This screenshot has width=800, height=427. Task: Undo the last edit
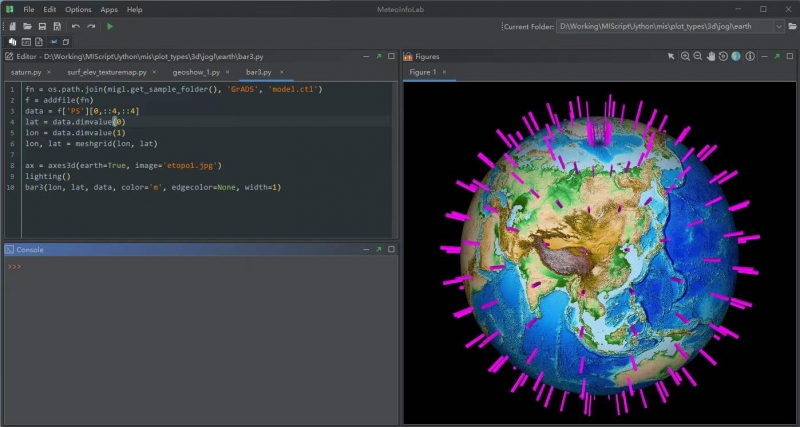[x=76, y=25]
